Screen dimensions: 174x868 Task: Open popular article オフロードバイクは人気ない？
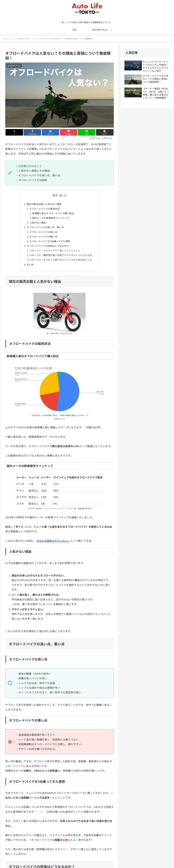tap(155, 79)
